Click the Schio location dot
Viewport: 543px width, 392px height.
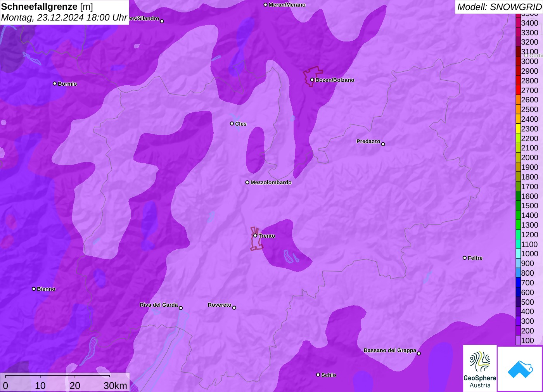tap(318, 375)
